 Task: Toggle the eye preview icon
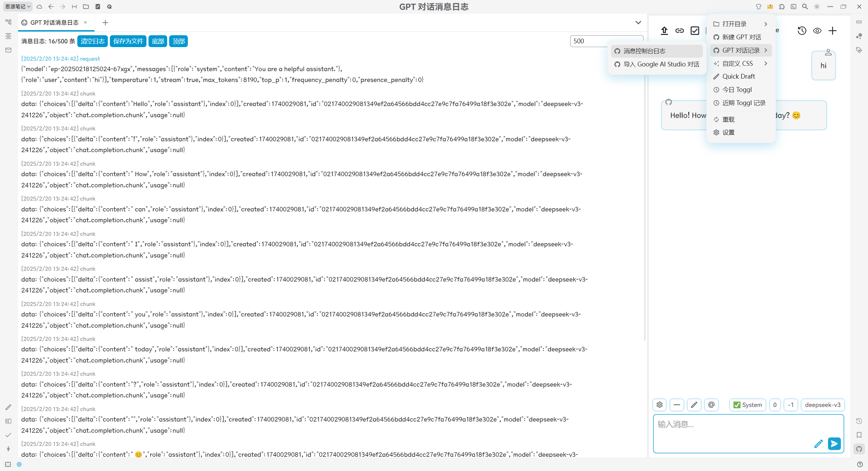click(x=817, y=31)
